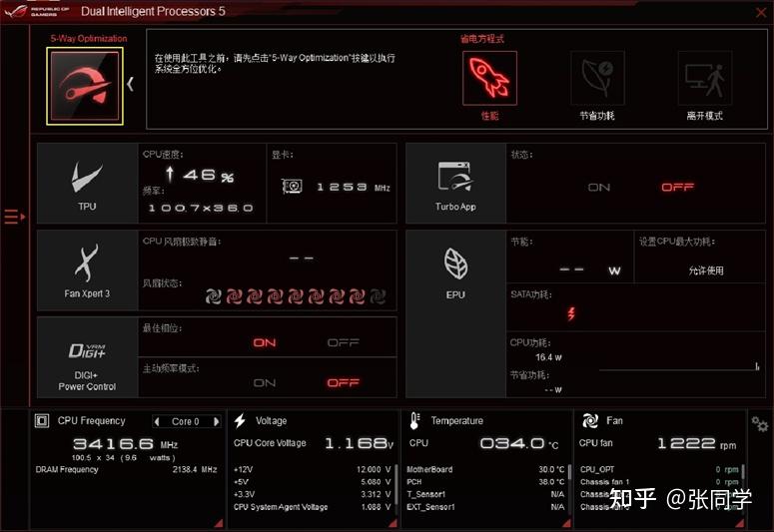Open Fan Xpert 3 panel
Screen dimensions: 774x532
pyautogui.click(x=87, y=270)
